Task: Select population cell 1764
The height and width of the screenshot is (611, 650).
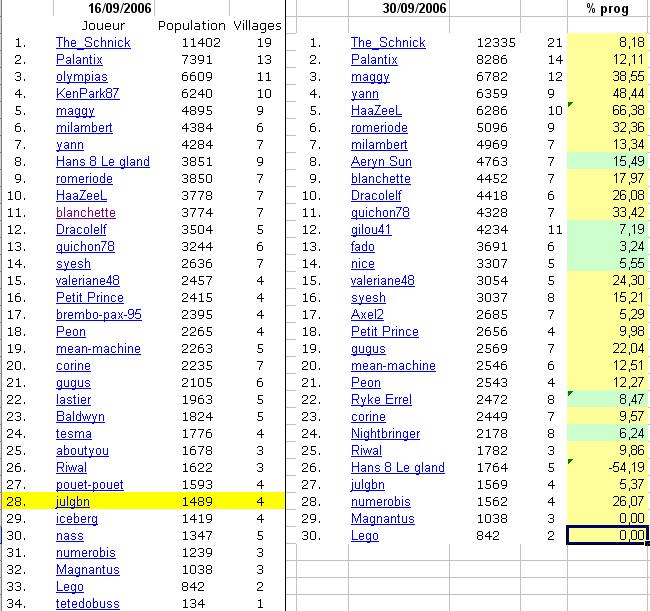Action: [492, 468]
